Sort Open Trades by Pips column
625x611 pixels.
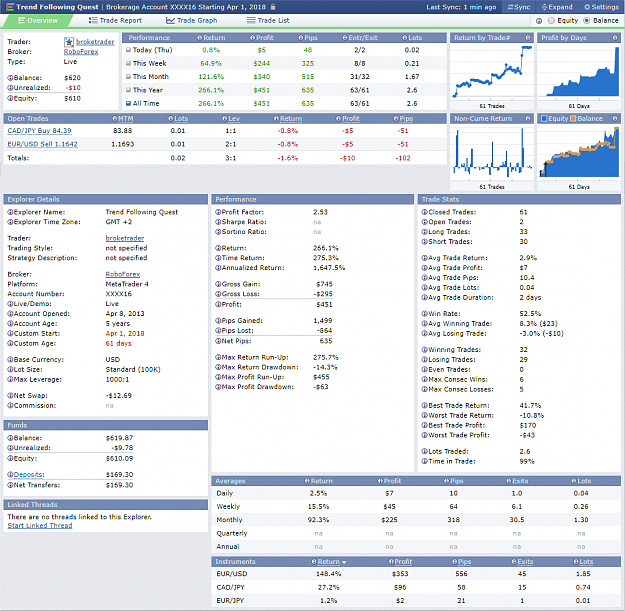(406, 119)
